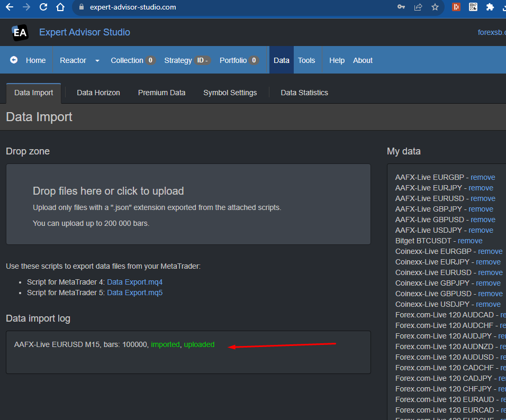This screenshot has height=420, width=506.
Task: Bookmark this page with the star icon
Action: pos(435,7)
